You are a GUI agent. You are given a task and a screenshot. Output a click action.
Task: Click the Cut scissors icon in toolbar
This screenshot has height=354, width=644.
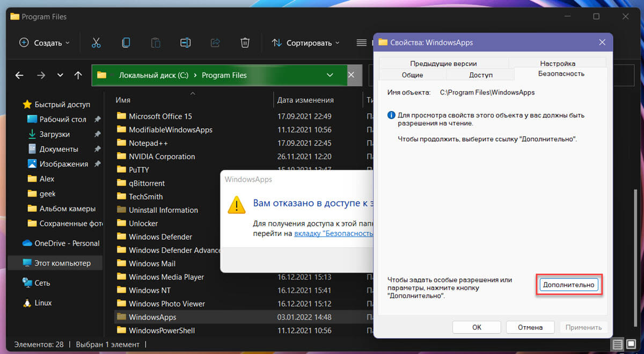(96, 43)
